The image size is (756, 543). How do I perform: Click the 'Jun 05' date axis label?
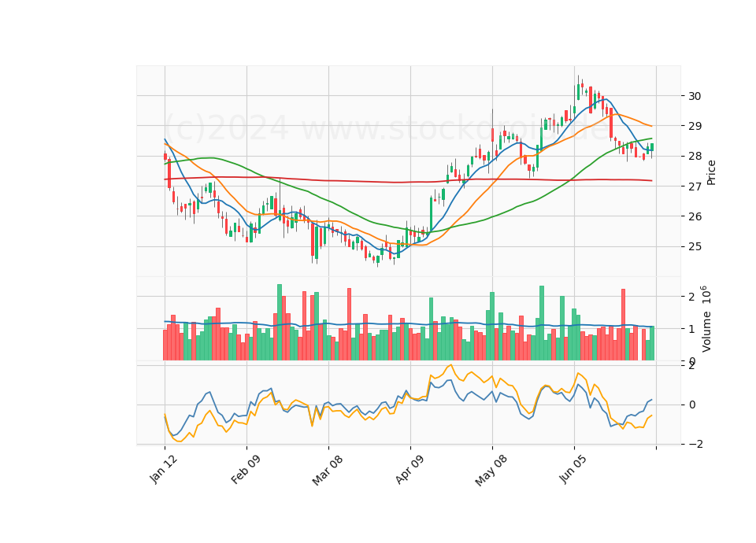573,469
